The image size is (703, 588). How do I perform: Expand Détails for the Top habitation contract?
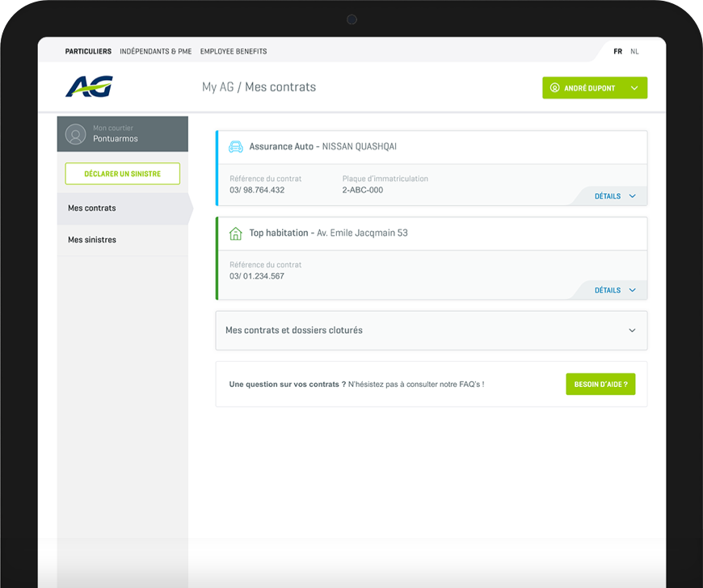click(x=615, y=290)
